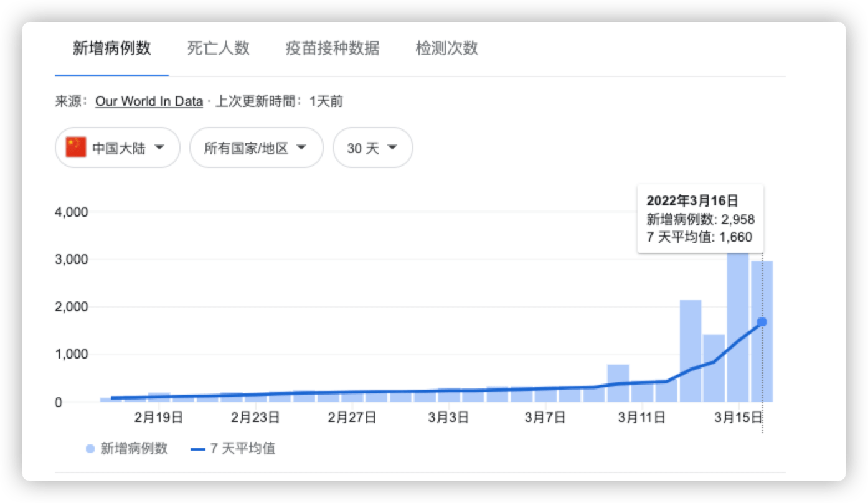Click the tooltip text 新增病例数: 2,958
Image resolution: width=868 pixels, height=503 pixels.
[701, 219]
